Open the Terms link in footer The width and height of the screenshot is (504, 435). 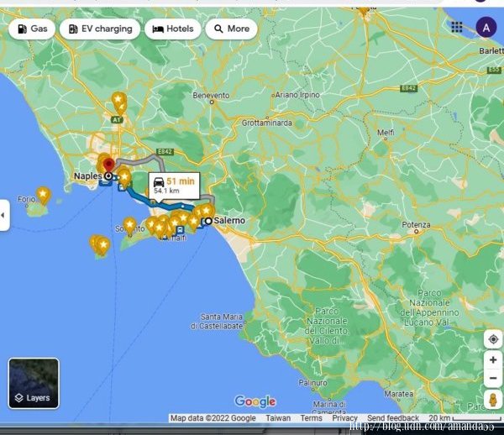[311, 418]
